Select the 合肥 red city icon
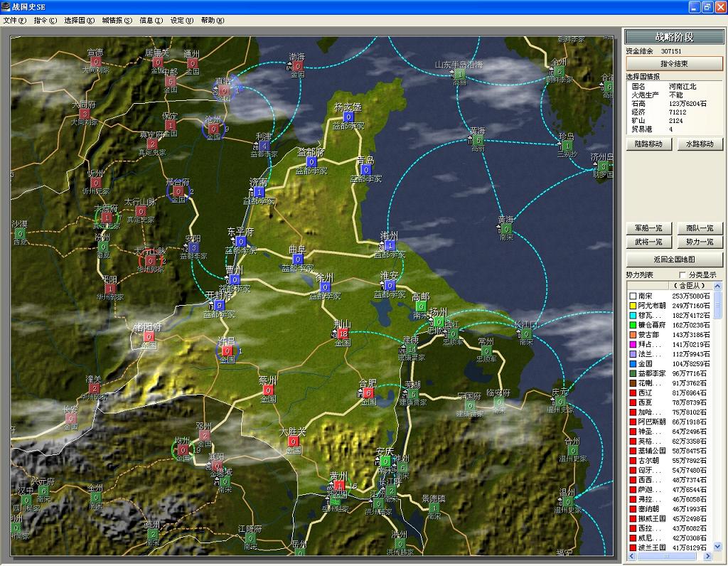 click(x=368, y=393)
